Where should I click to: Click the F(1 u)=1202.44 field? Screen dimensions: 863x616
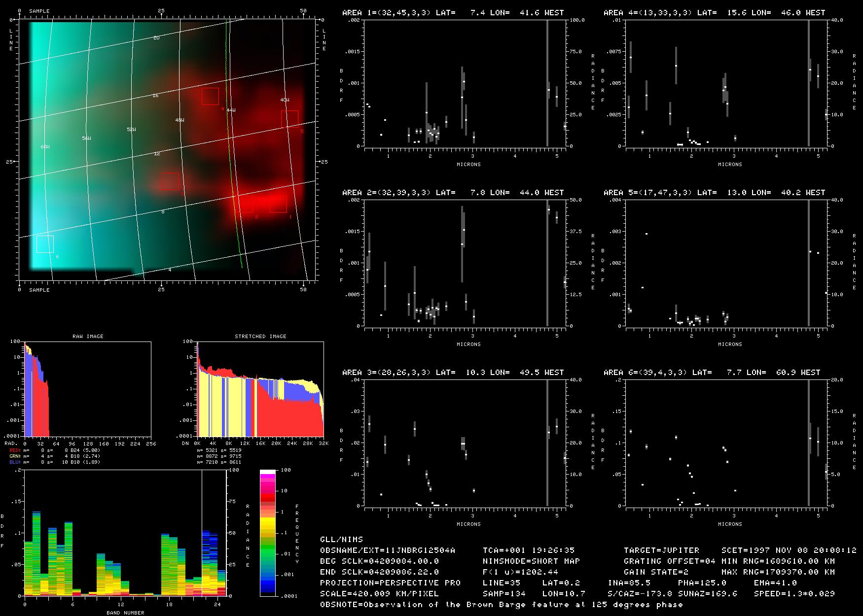point(520,572)
